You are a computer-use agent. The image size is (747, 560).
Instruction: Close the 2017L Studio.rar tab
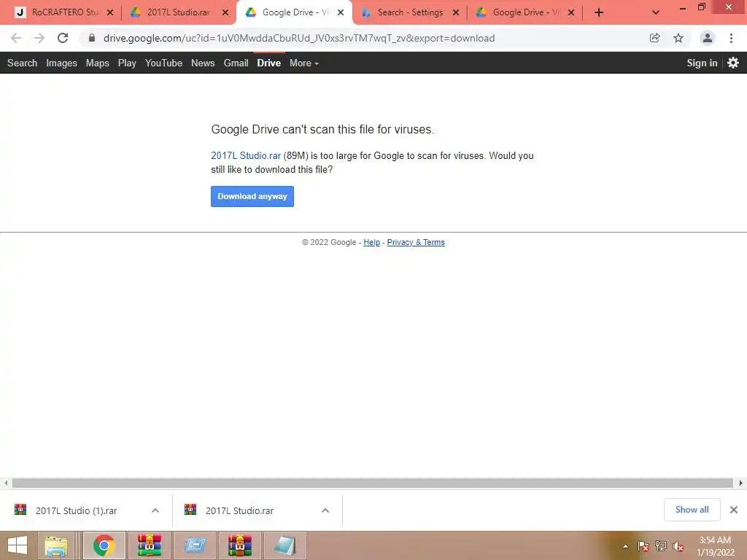point(225,12)
